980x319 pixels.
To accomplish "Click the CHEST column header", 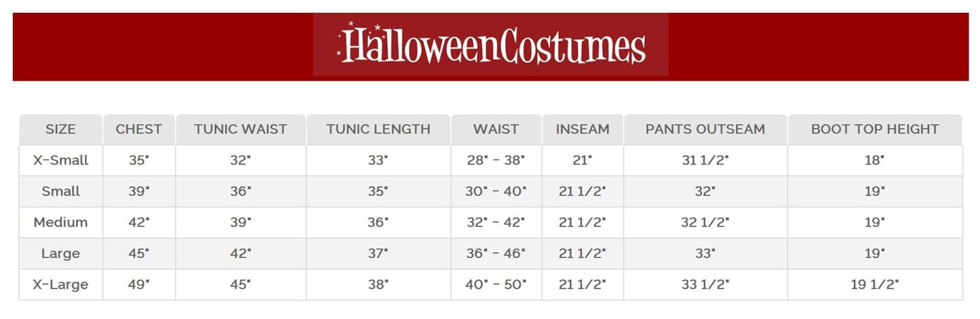I will pos(138,129).
